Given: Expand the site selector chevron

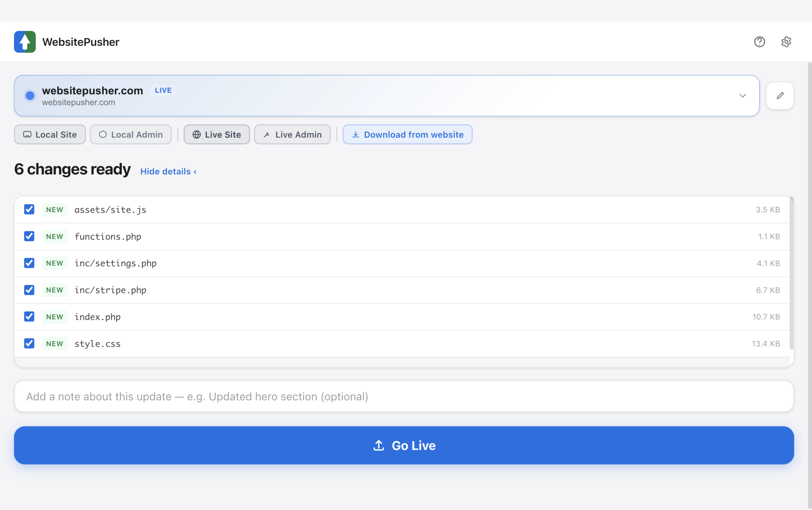Looking at the screenshot, I should coord(743,96).
